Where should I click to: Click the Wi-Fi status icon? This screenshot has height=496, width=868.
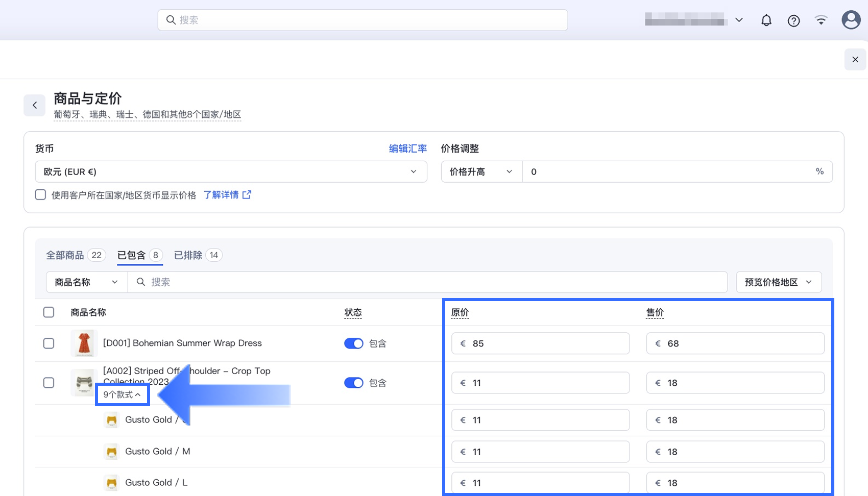click(x=821, y=20)
